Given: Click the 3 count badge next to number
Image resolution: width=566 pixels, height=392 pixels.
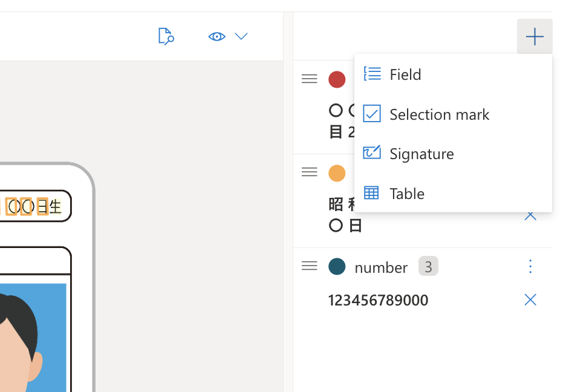Looking at the screenshot, I should point(428,266).
